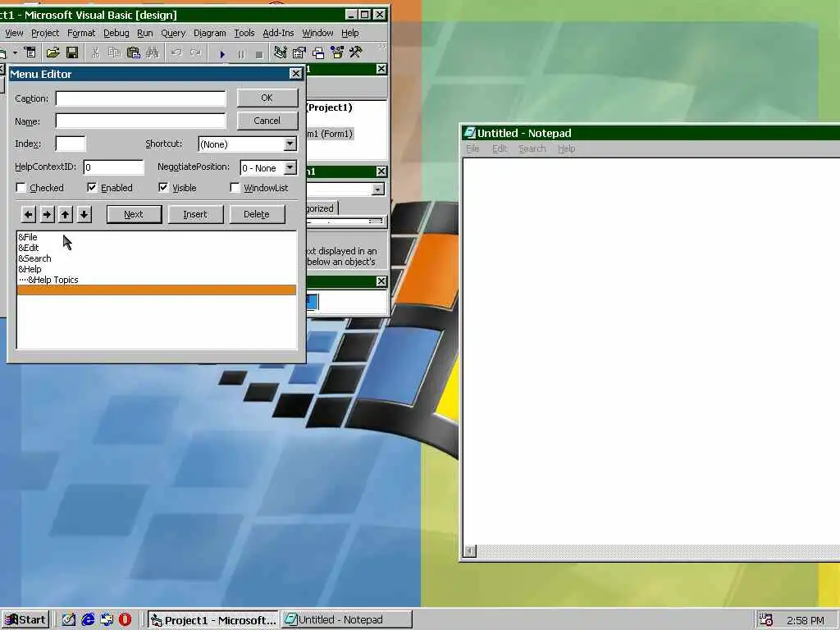Click the Insert button
840x630 pixels.
pos(195,214)
